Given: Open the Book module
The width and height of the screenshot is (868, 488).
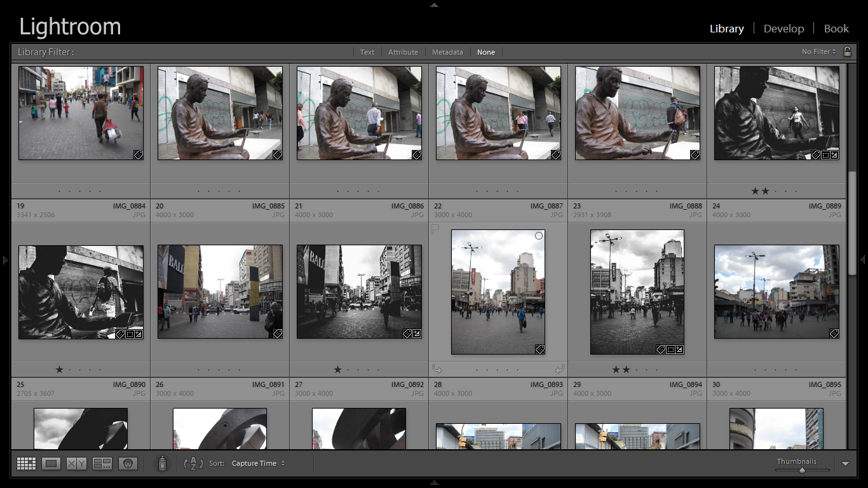Looking at the screenshot, I should pyautogui.click(x=836, y=29).
